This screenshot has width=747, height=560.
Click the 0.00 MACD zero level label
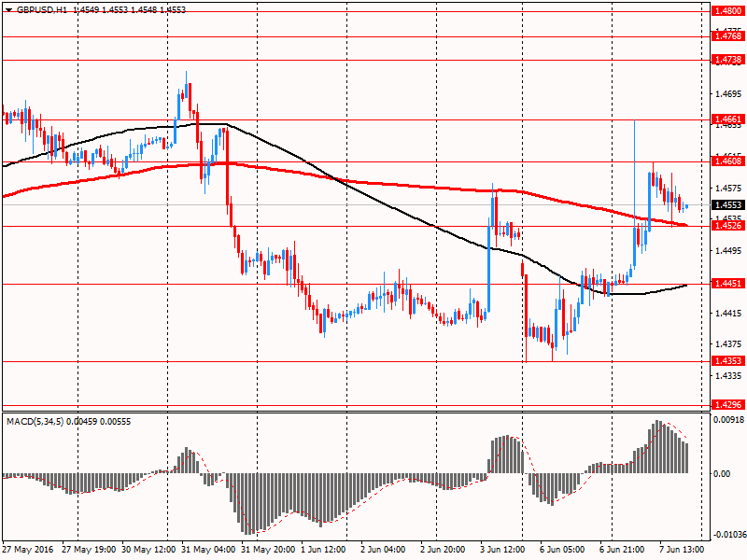pyautogui.click(x=722, y=474)
